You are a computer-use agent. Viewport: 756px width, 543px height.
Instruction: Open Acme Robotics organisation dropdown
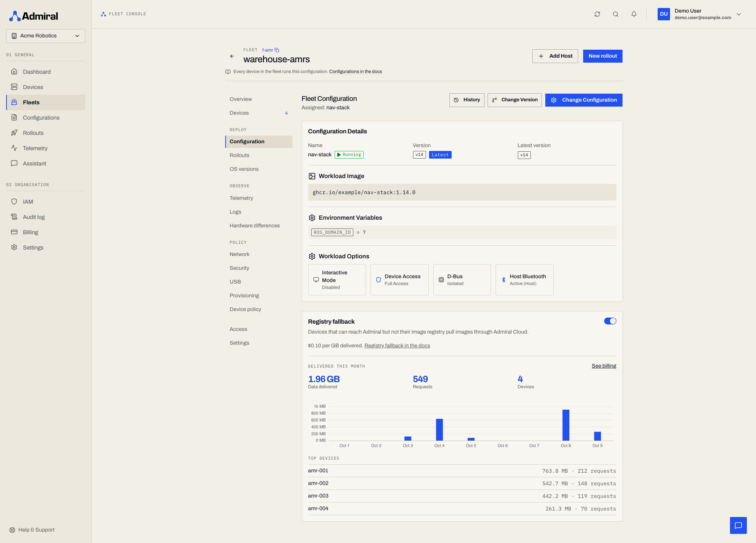click(x=46, y=36)
